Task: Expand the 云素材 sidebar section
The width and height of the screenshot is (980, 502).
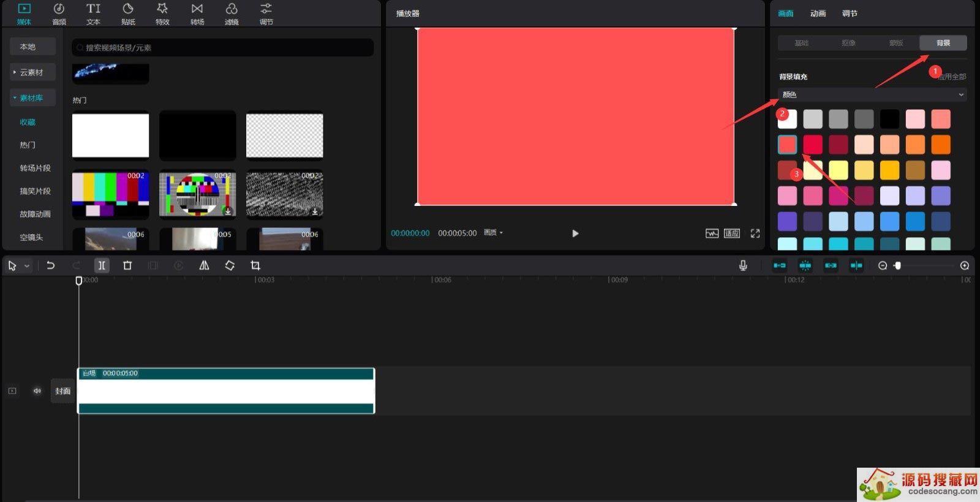Action: 32,72
